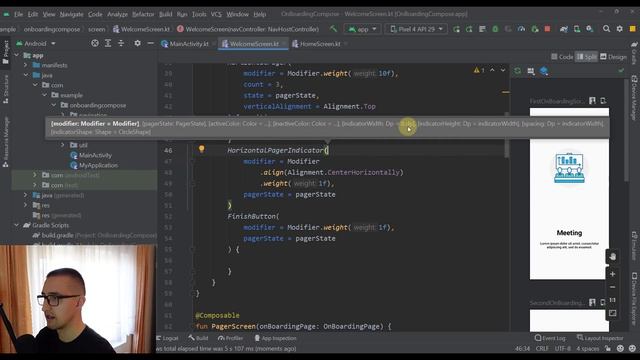Image resolution: width=640 pixels, height=360 pixels.
Task: Open the Event Log
Action: point(550,338)
